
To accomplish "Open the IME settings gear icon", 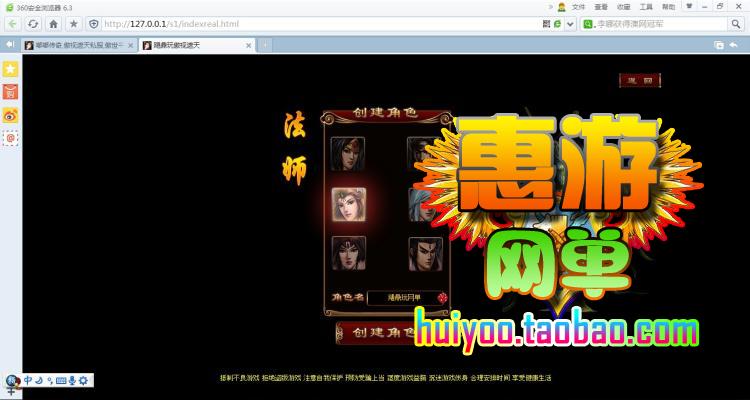I will tap(83, 381).
